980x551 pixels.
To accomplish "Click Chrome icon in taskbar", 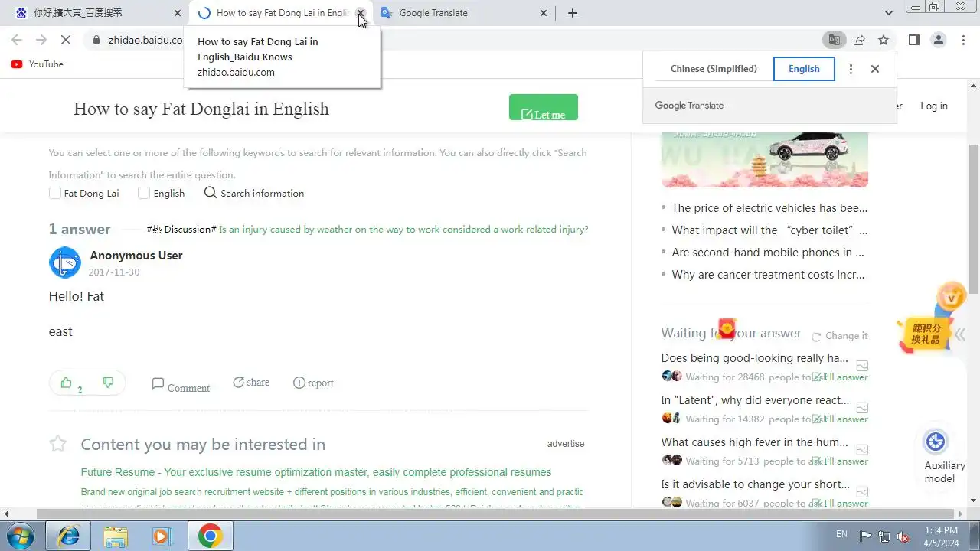I will (x=209, y=536).
